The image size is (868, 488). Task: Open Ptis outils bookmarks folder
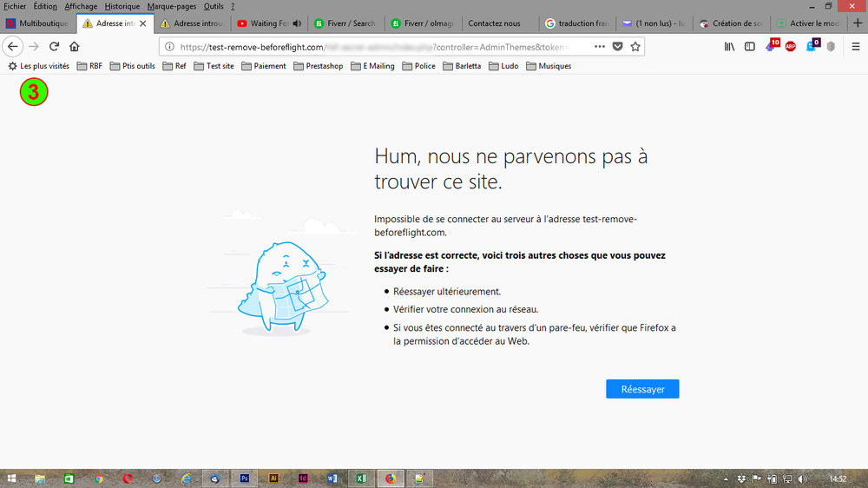[x=132, y=66]
